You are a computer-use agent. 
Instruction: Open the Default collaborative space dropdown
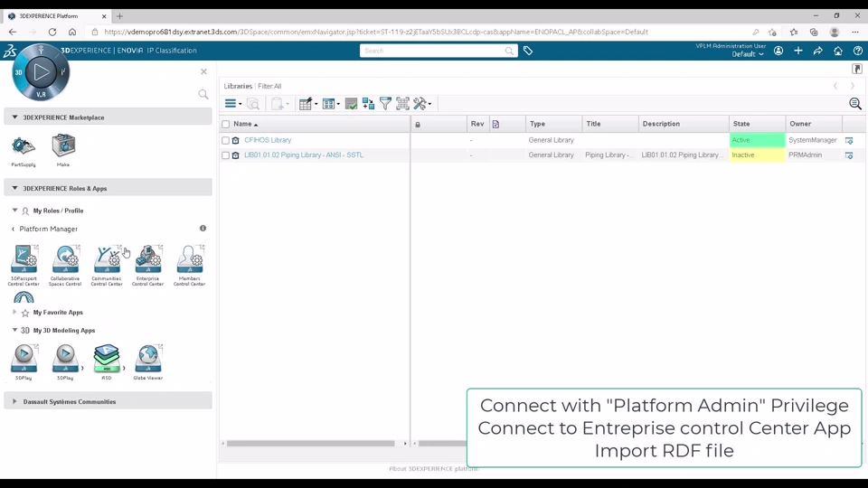pos(748,54)
